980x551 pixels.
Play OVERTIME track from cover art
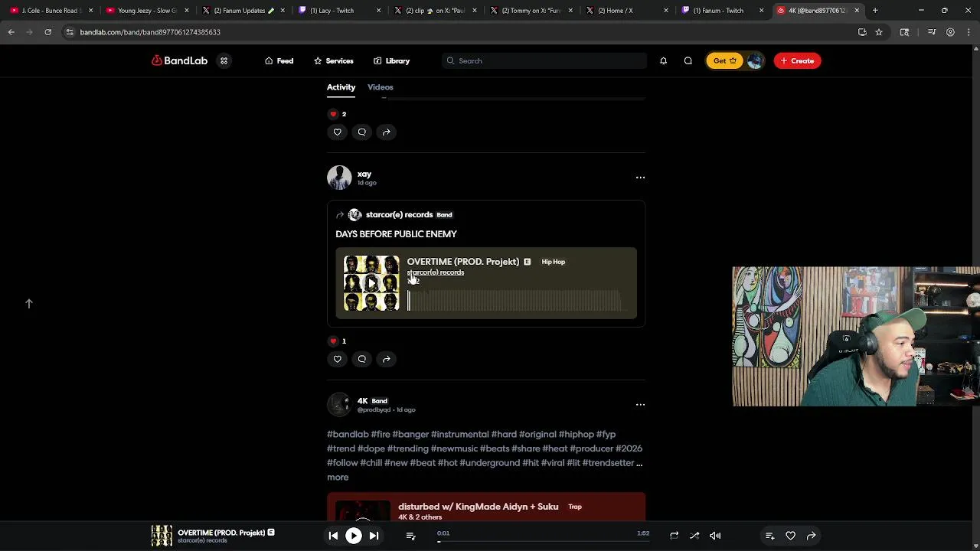(371, 283)
